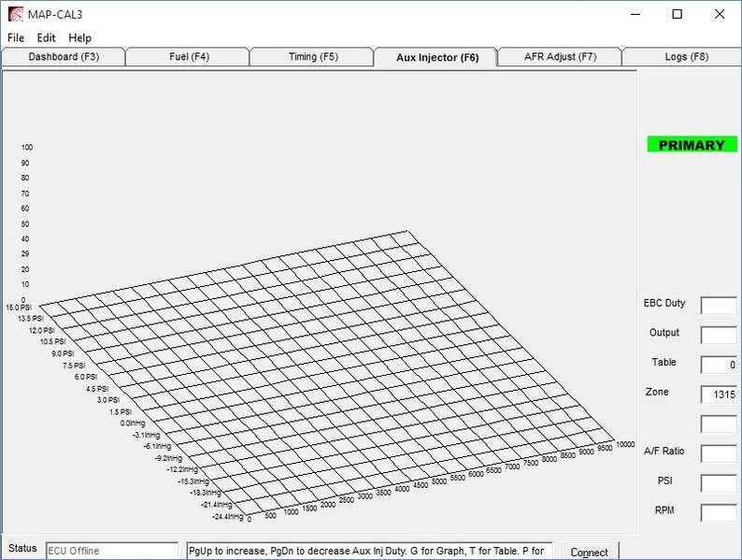The image size is (742, 560).
Task: Click the Zone field showing 1315
Action: coord(719,395)
